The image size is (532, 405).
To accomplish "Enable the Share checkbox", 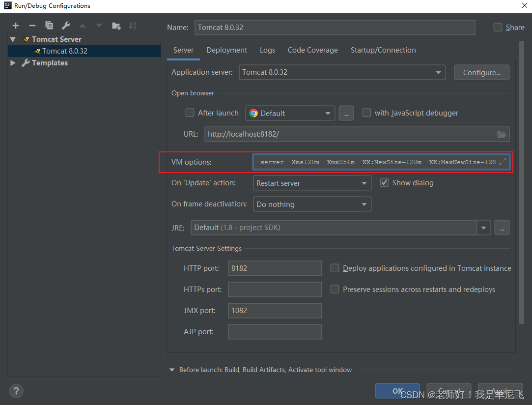I will pos(498,27).
